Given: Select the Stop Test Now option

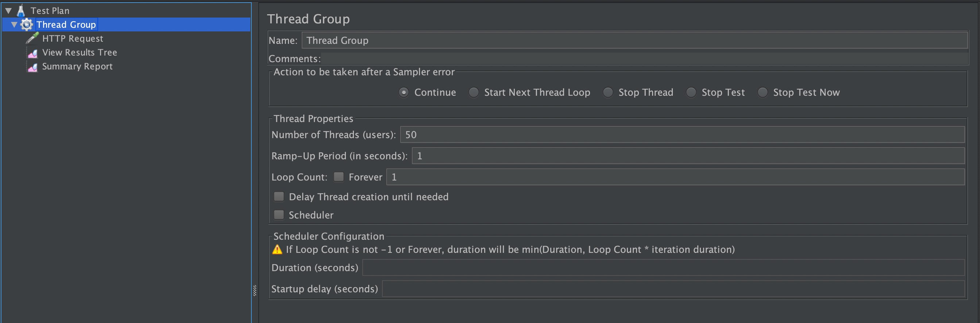Looking at the screenshot, I should (x=763, y=92).
